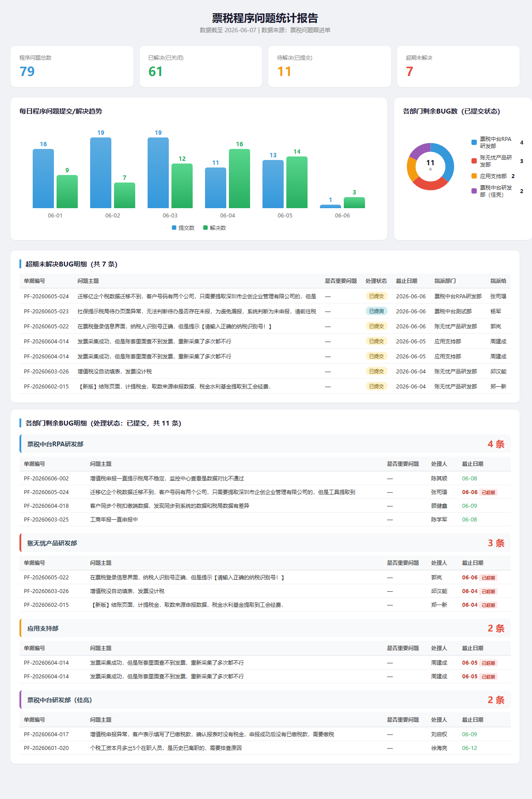Click 已提交 badge in PF-20260605-022 overdue row

click(376, 326)
